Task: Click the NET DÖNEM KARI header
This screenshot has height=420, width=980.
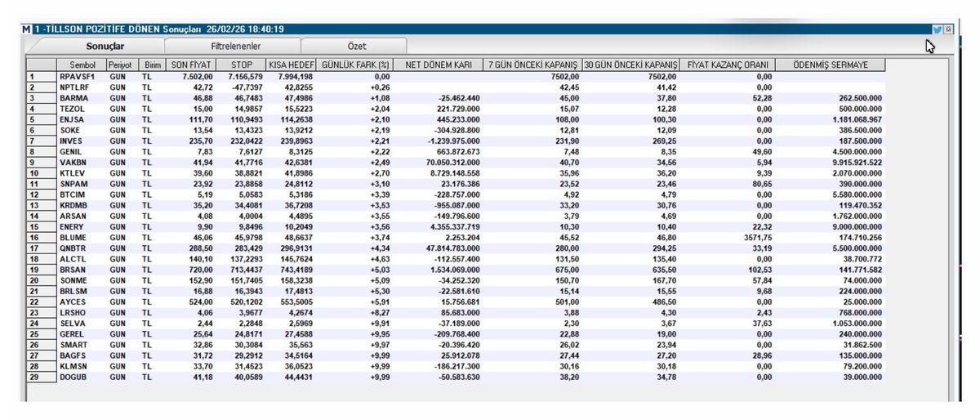Action: pyautogui.click(x=438, y=65)
